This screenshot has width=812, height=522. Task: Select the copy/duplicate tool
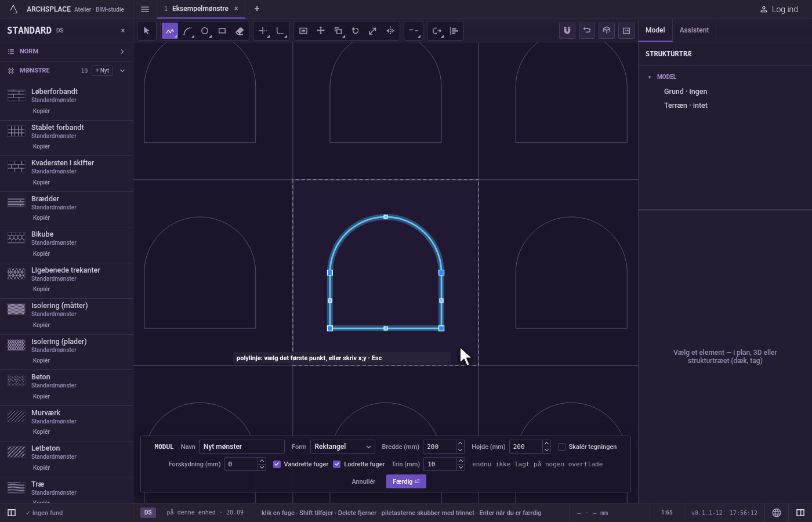pyautogui.click(x=338, y=31)
